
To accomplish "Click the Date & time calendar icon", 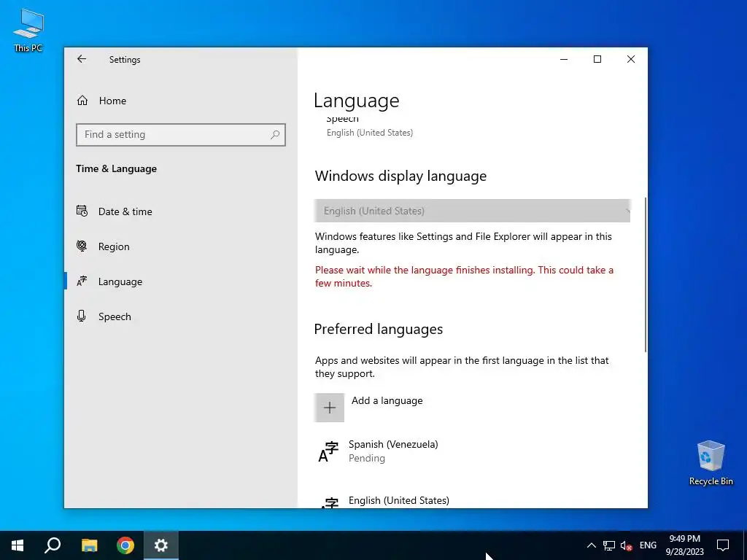I will tap(82, 211).
